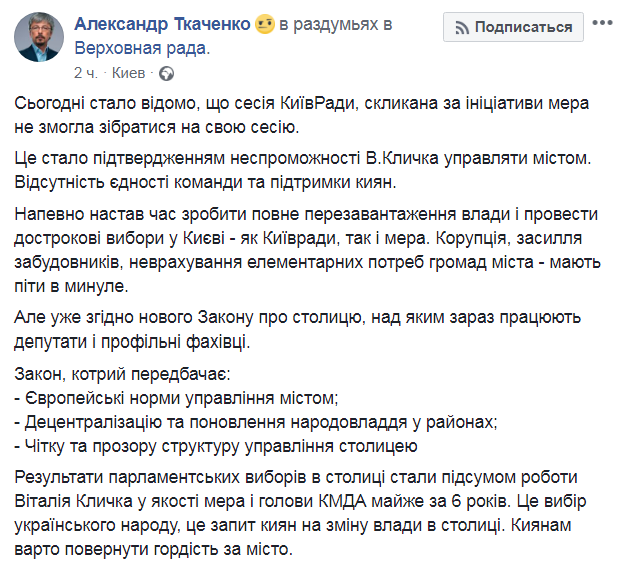Open the Верховная рада location link
Viewport: 621px width, 566px height.
pyautogui.click(x=141, y=47)
